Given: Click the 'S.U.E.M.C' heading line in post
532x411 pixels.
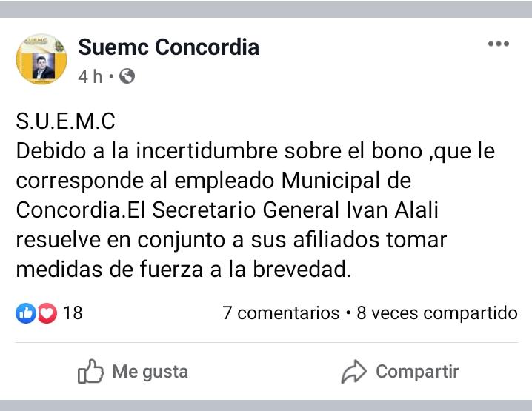Looking at the screenshot, I should pyautogui.click(x=65, y=121).
